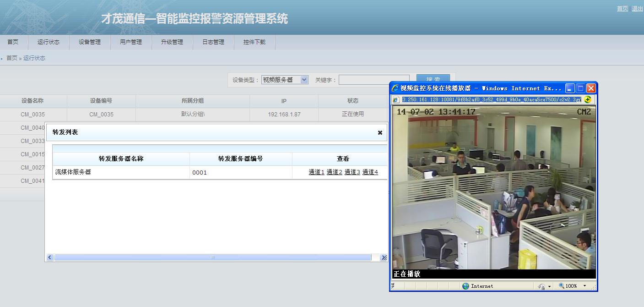Go to the 日志管理 menu

tap(213, 42)
